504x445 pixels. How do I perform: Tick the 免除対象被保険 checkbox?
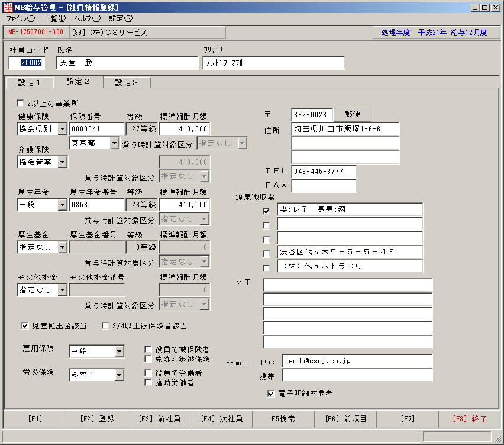[x=148, y=359]
